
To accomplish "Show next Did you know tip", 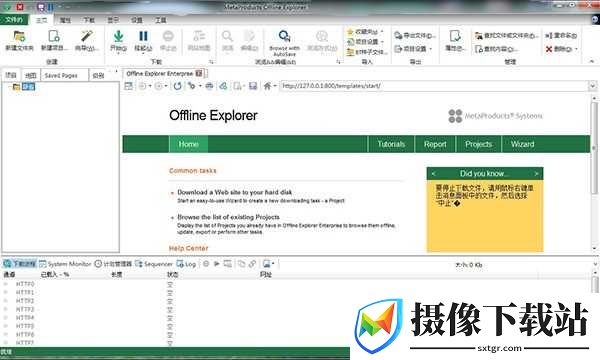I will [536, 174].
